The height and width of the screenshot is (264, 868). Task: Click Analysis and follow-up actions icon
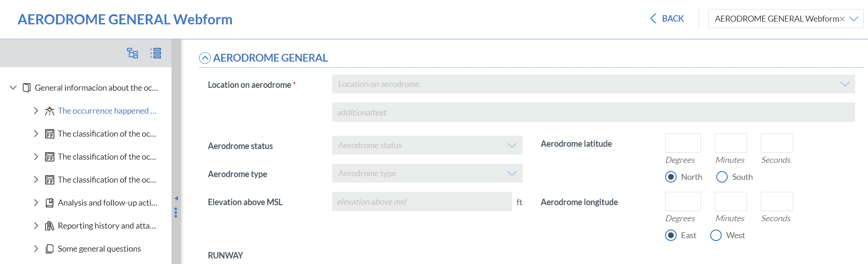pos(50,203)
